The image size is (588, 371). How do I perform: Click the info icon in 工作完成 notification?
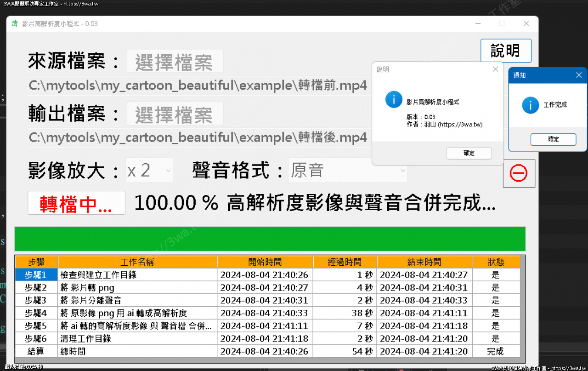[x=530, y=105]
